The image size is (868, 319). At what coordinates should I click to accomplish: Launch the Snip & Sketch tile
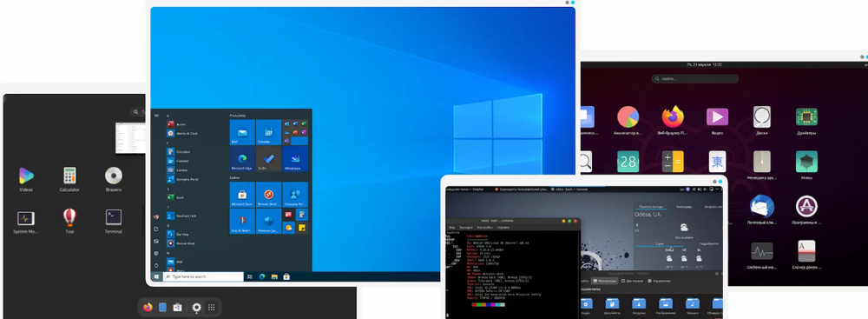[242, 222]
